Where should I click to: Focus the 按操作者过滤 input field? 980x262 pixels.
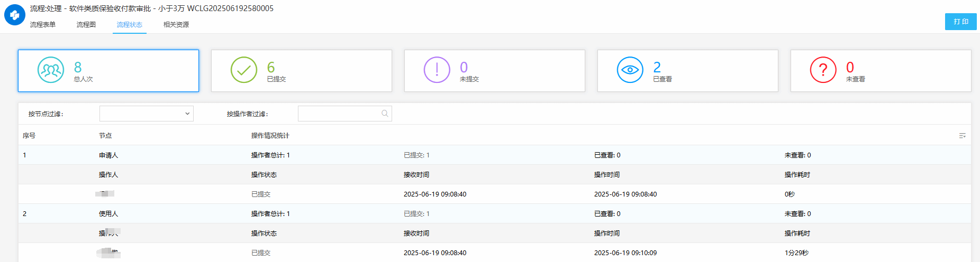(x=339, y=114)
